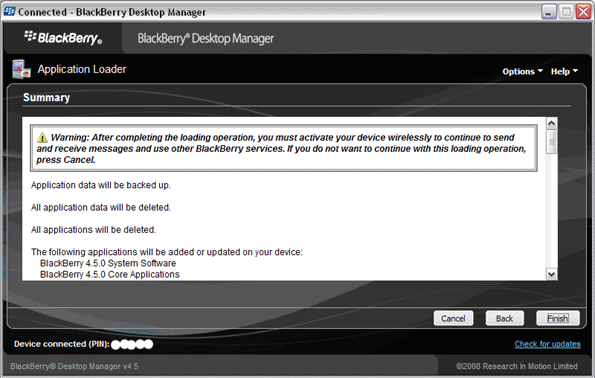Screen dimensions: 595x378
Task: Open the Help dropdown menu
Action: click(564, 71)
